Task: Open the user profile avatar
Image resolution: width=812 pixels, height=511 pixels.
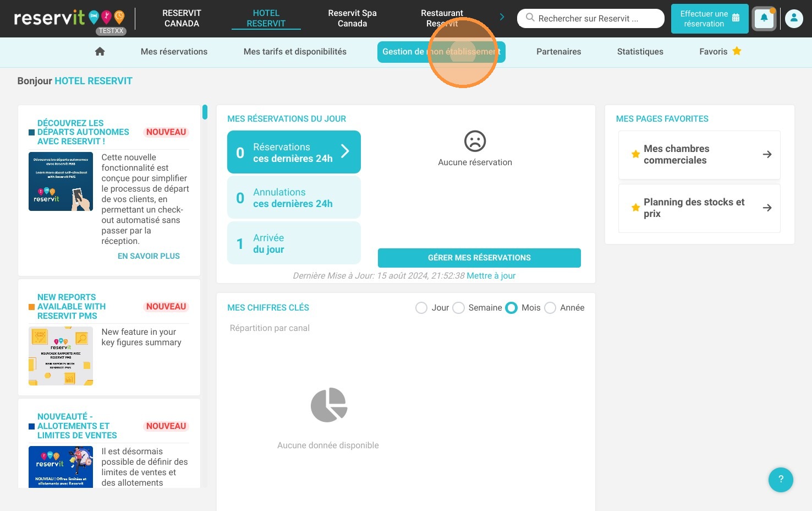Action: point(794,19)
